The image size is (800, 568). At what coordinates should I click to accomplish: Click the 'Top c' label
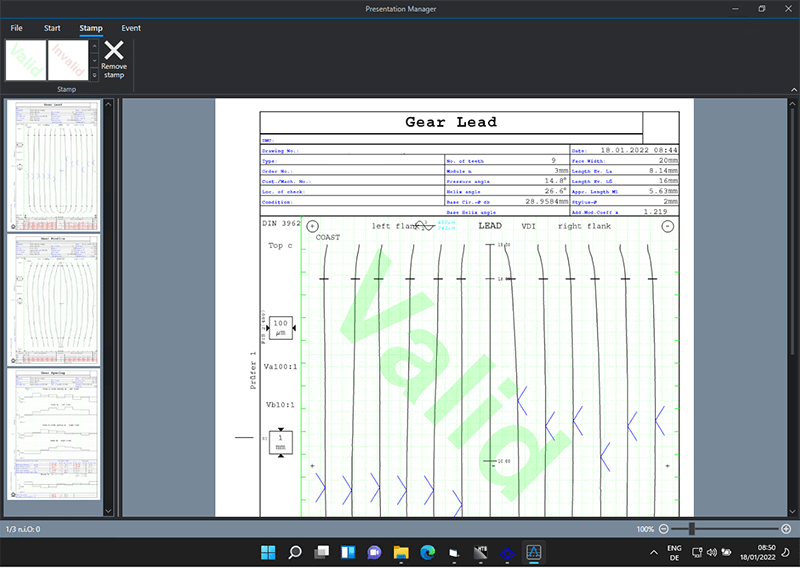280,245
